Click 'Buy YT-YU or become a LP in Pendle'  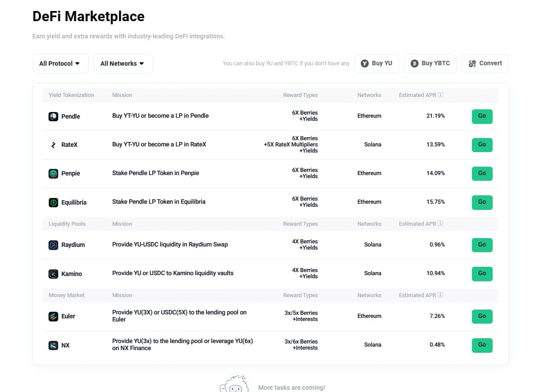[x=161, y=116]
